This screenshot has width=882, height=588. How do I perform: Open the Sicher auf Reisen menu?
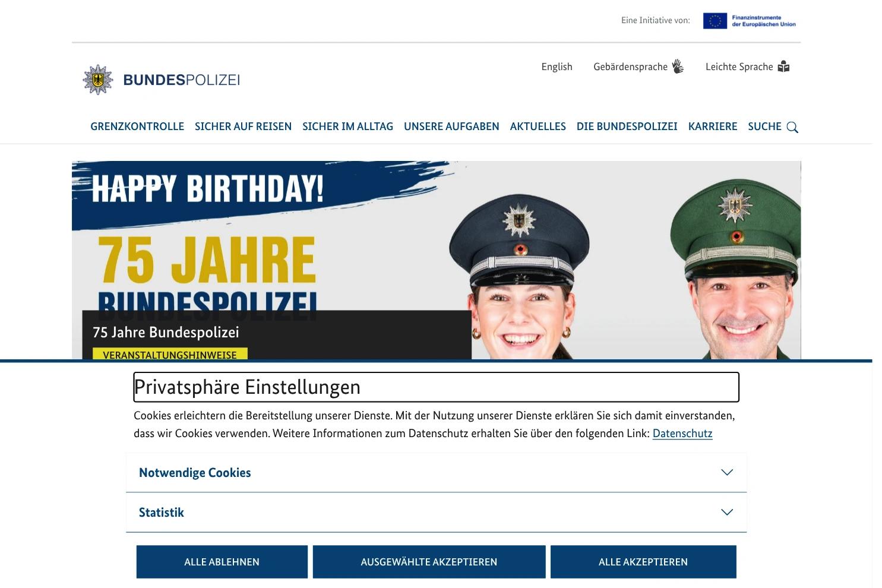pos(243,127)
